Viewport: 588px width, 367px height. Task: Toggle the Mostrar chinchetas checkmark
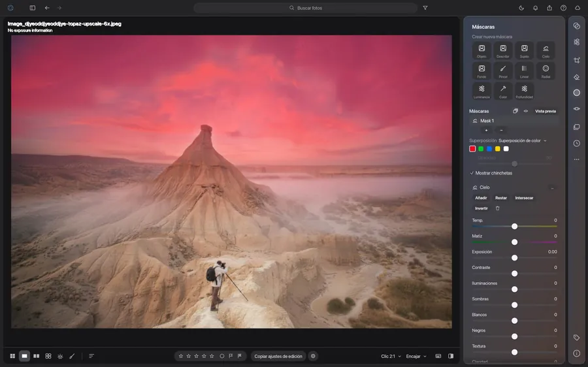coord(472,173)
